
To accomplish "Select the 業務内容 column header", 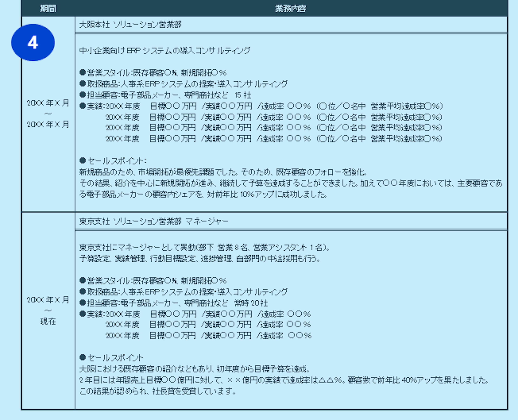I will coord(291,9).
